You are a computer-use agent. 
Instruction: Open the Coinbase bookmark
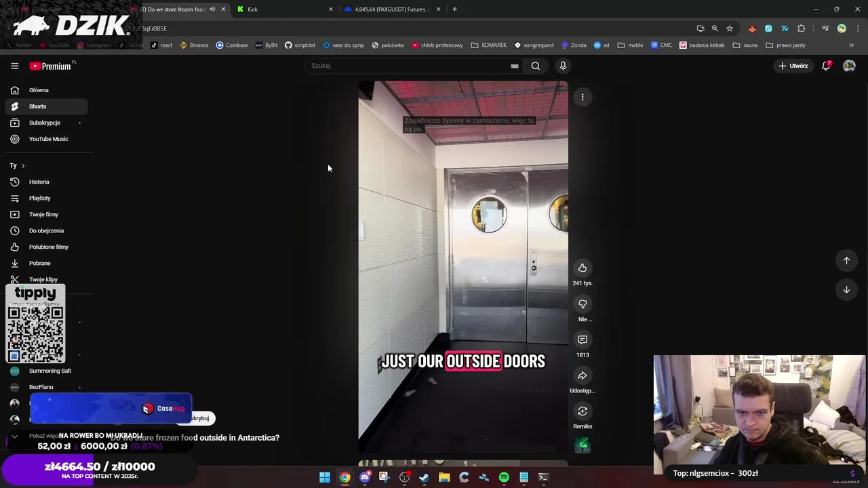click(x=232, y=45)
